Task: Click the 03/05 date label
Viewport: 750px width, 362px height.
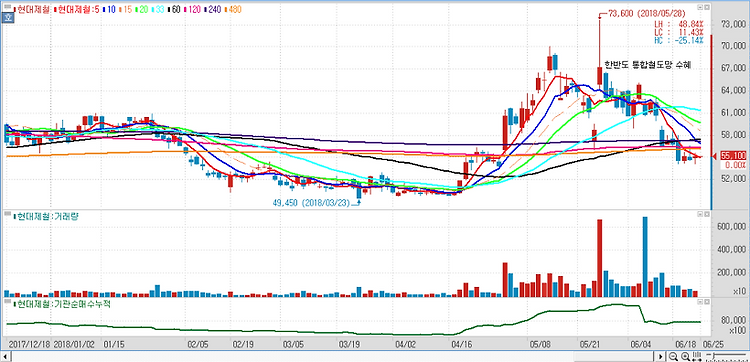Action: [292, 344]
